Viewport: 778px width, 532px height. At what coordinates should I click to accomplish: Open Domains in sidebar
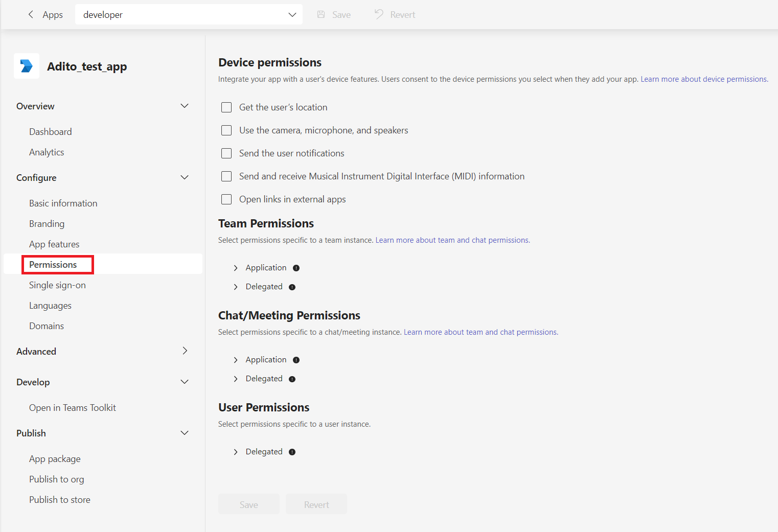click(47, 326)
